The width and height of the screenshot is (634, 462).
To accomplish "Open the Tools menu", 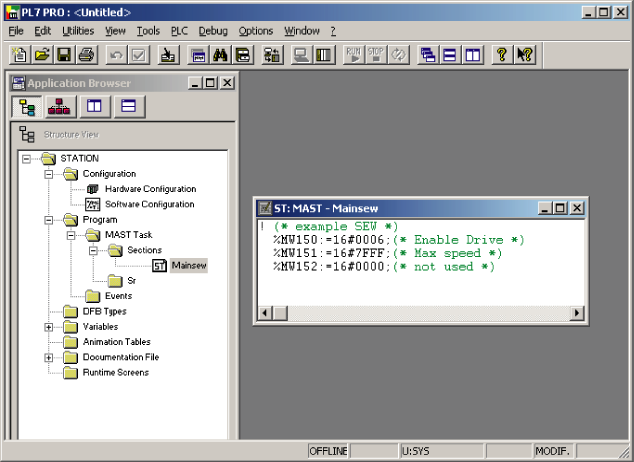I will point(148,31).
